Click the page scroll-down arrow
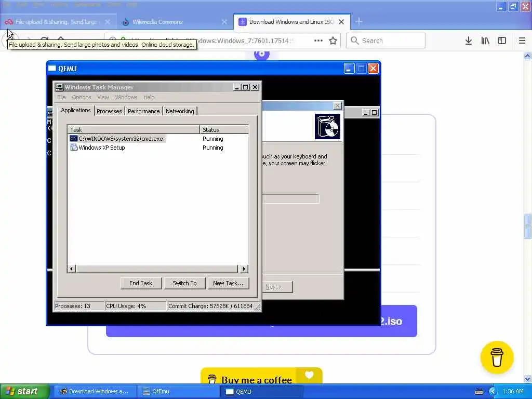 (527, 379)
